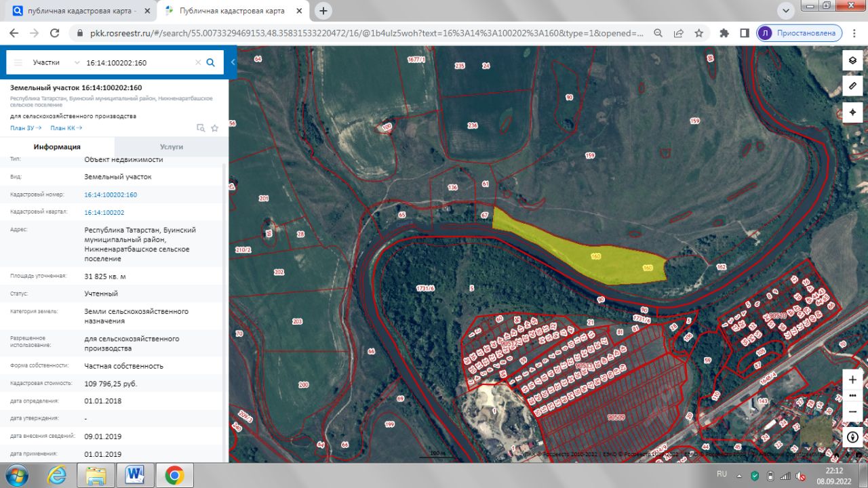Zoom in the map with plus button
The image size is (868, 488).
click(x=852, y=380)
